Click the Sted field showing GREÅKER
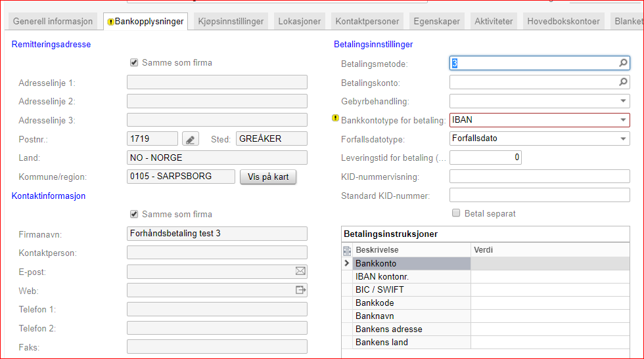This screenshot has height=359, width=644. (x=271, y=138)
